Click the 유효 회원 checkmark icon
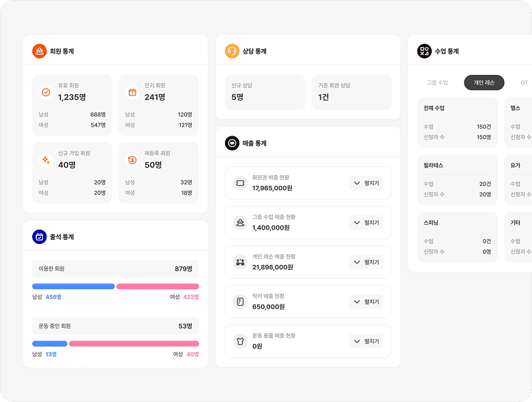The width and height of the screenshot is (532, 402). coord(46,92)
